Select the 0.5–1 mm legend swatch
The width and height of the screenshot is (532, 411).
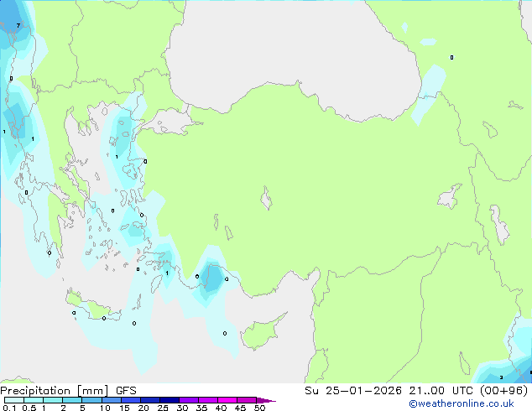tap(34, 400)
